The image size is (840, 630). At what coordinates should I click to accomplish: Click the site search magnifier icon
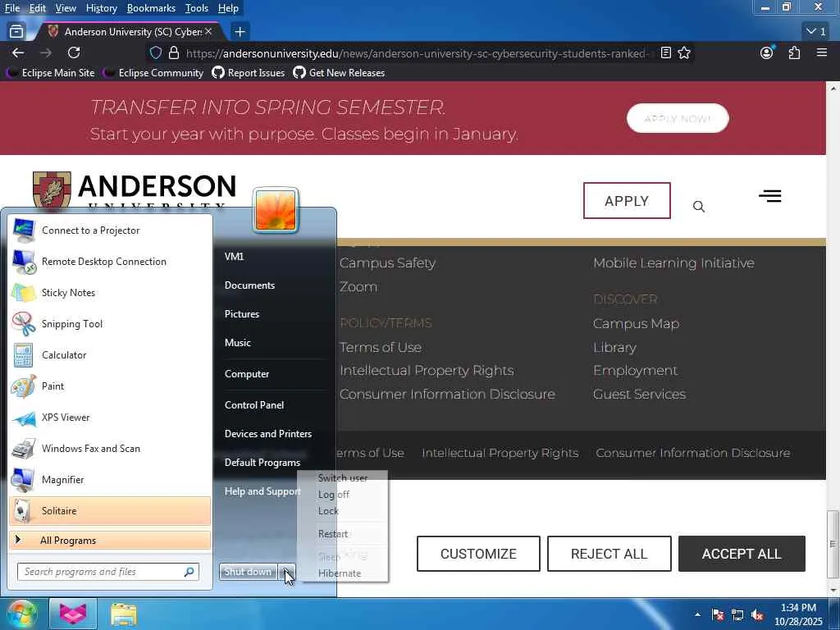pos(699,206)
